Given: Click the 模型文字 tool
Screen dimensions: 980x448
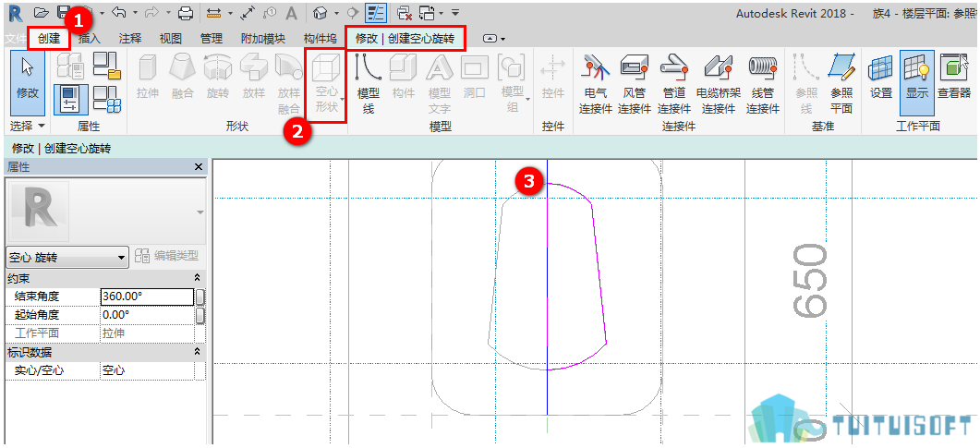Looking at the screenshot, I should (x=439, y=84).
